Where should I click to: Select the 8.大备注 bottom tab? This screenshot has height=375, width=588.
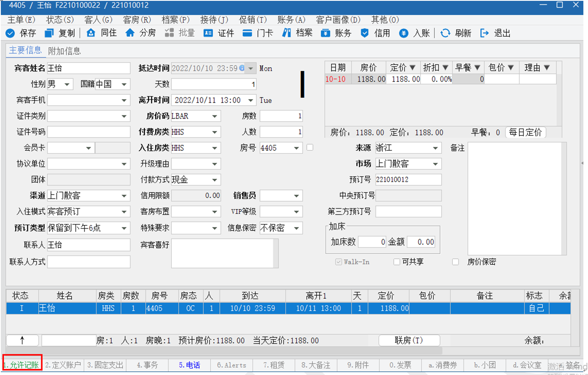point(316,365)
